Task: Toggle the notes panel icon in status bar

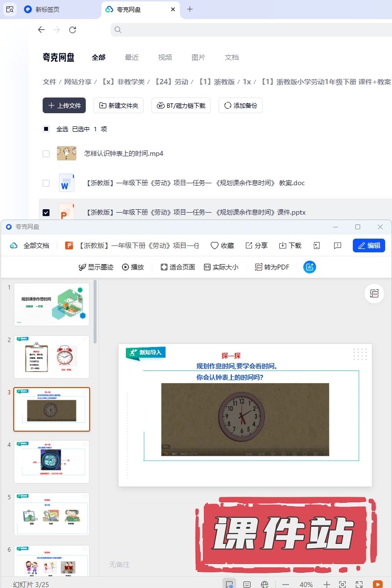Action: pos(247,584)
